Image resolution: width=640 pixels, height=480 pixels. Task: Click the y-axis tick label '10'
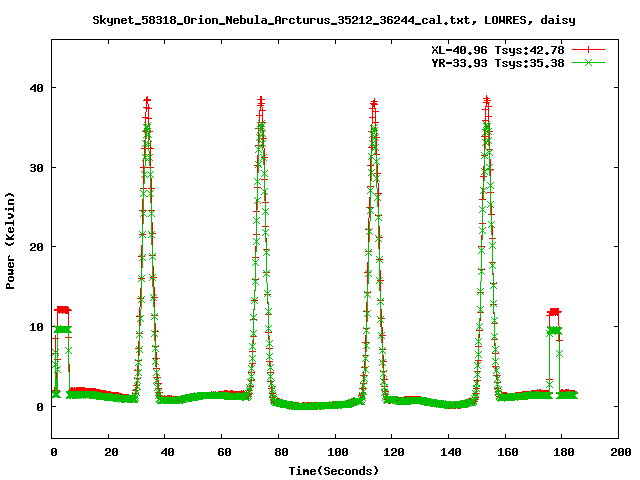(x=36, y=327)
